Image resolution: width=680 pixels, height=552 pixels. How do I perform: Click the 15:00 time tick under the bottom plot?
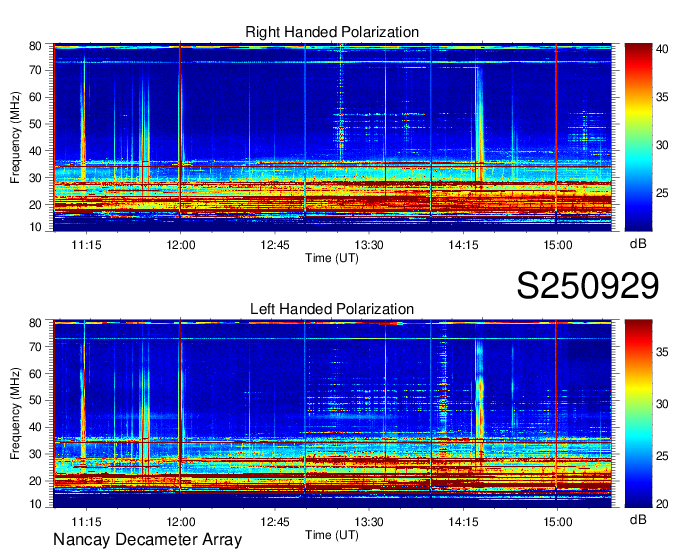tap(557, 521)
